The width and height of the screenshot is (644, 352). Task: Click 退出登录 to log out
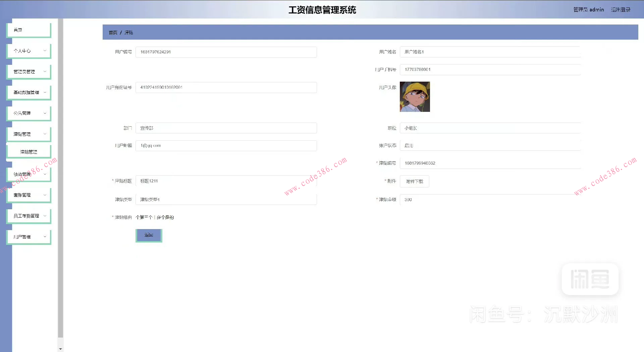(x=621, y=9)
